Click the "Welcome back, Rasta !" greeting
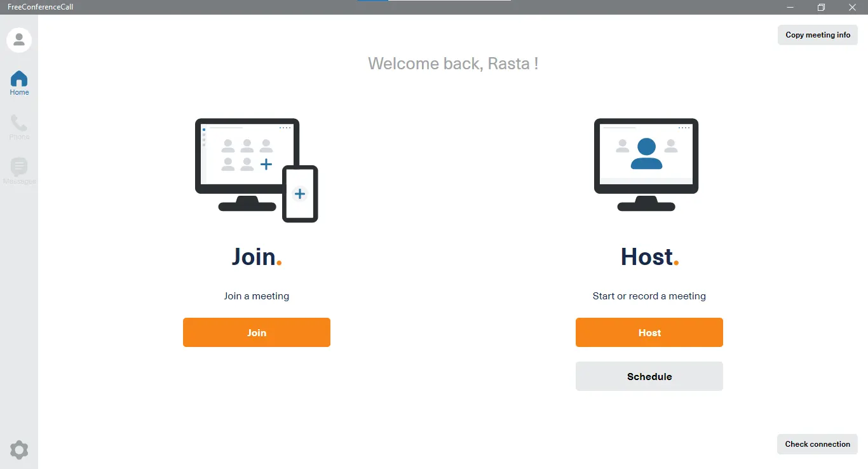 (x=453, y=64)
